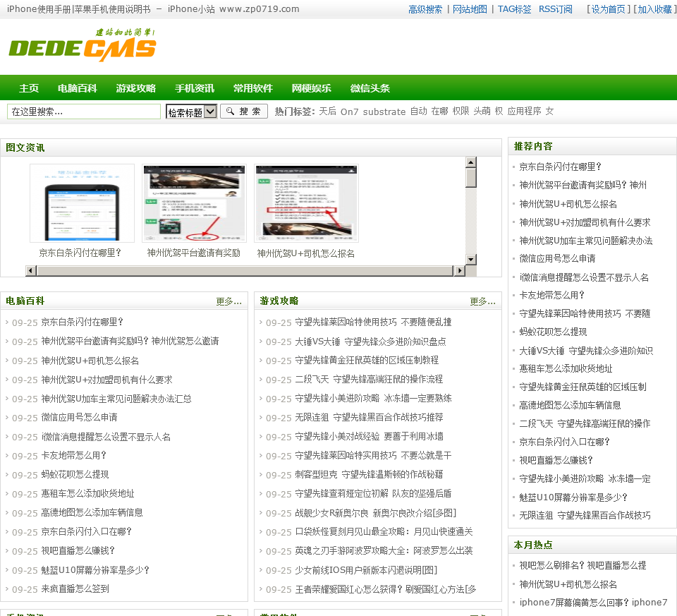
Task: Open article 口袋妖怪复刻月见山最全攻略
Action: [384, 532]
